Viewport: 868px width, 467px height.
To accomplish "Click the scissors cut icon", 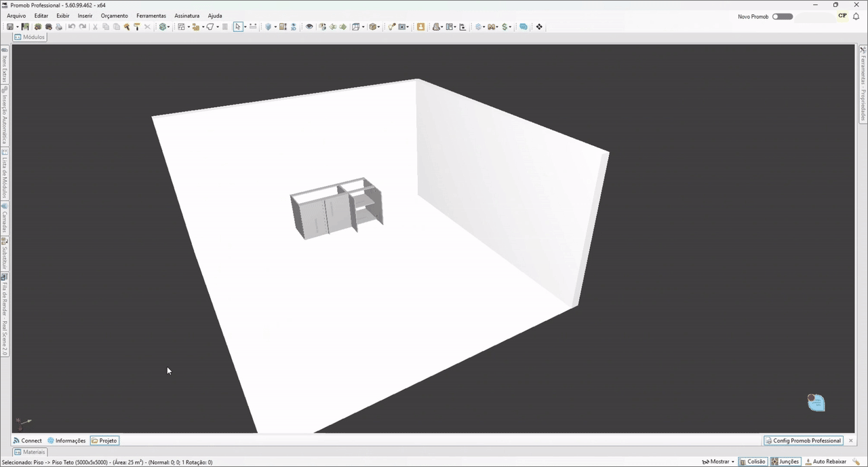I will coord(95,27).
